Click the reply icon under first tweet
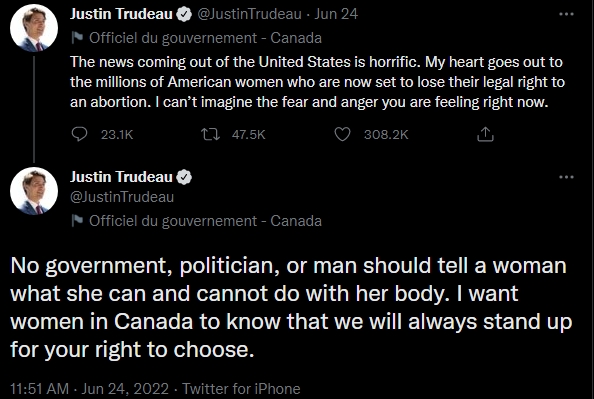The height and width of the screenshot is (399, 594). pos(79,134)
